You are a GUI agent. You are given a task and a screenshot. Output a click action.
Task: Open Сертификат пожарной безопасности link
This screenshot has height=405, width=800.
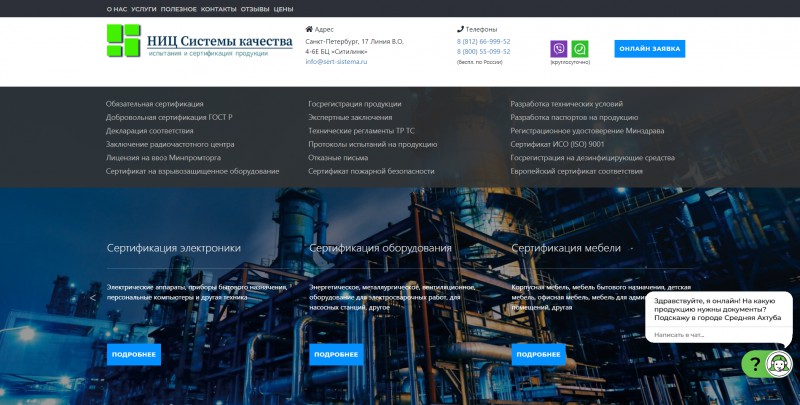coord(371,171)
